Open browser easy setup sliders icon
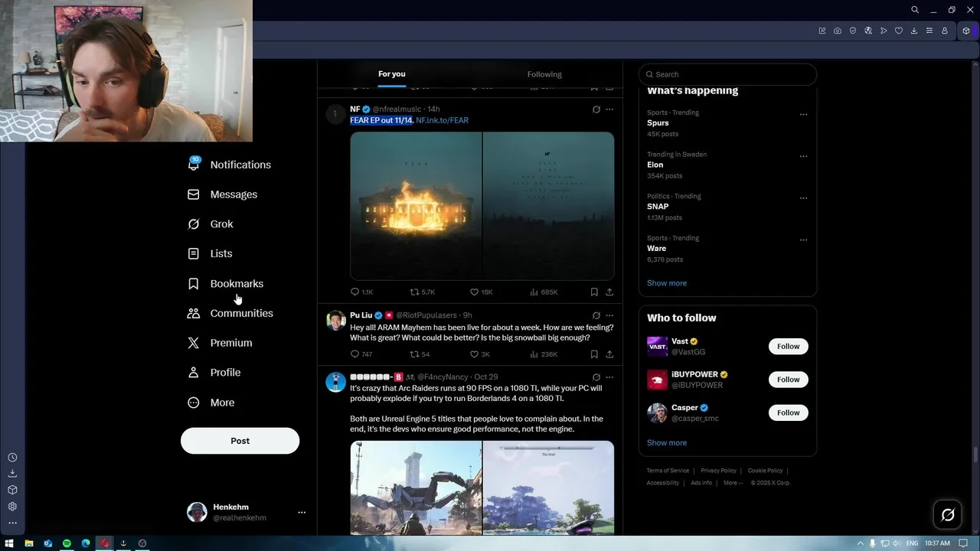980x551 pixels. [x=929, y=31]
